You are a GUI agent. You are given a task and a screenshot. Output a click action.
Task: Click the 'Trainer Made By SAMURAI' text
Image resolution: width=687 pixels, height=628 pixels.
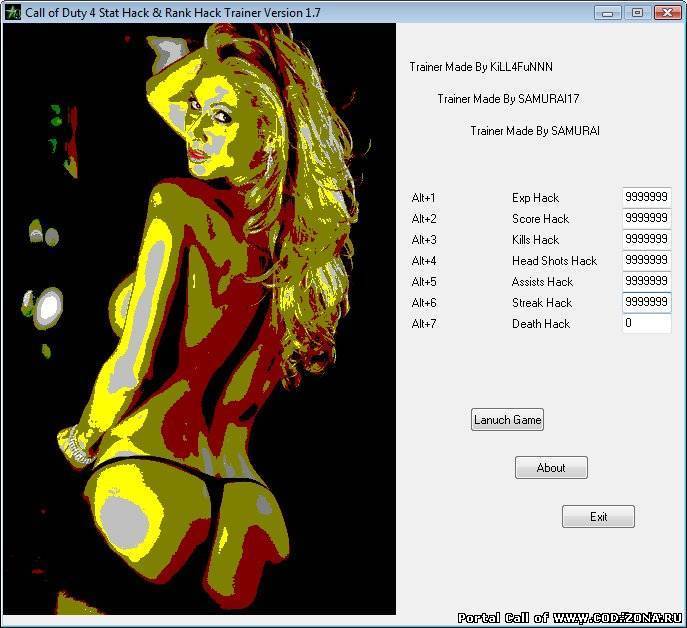pos(535,131)
